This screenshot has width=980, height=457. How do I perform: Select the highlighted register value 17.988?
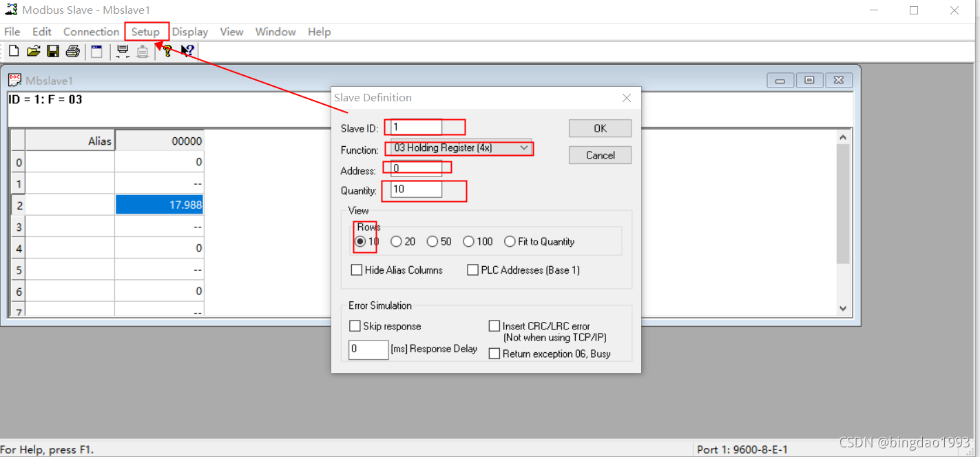(x=160, y=205)
